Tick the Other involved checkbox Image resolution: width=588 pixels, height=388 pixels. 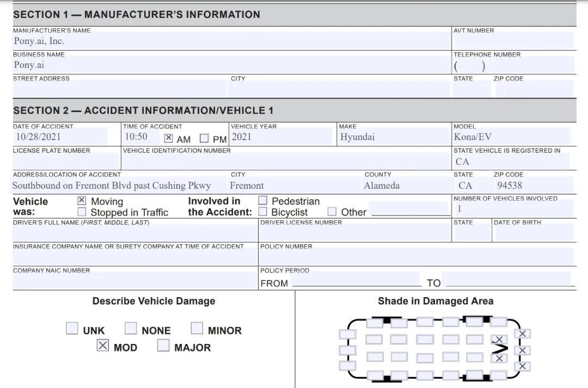tap(332, 212)
